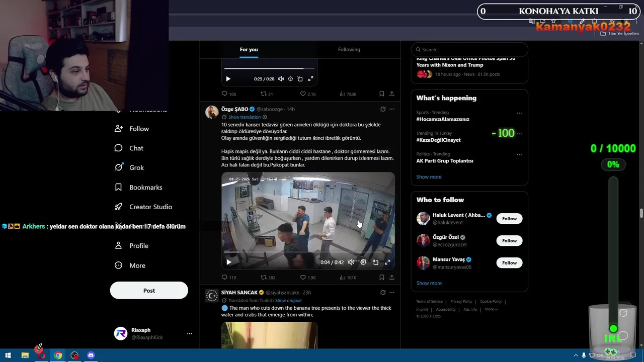
Task: Switch to the For you tab
Action: point(249,49)
